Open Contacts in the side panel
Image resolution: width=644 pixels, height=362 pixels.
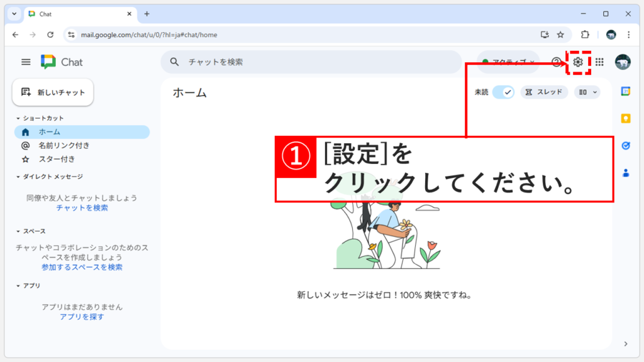click(626, 171)
